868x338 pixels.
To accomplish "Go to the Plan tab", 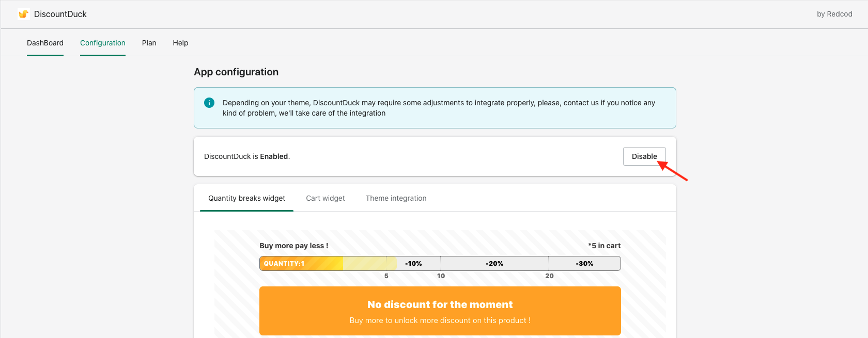I will [149, 43].
